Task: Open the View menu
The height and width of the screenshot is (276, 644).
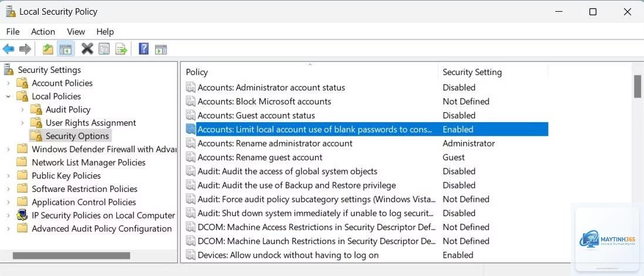Action: (x=76, y=32)
